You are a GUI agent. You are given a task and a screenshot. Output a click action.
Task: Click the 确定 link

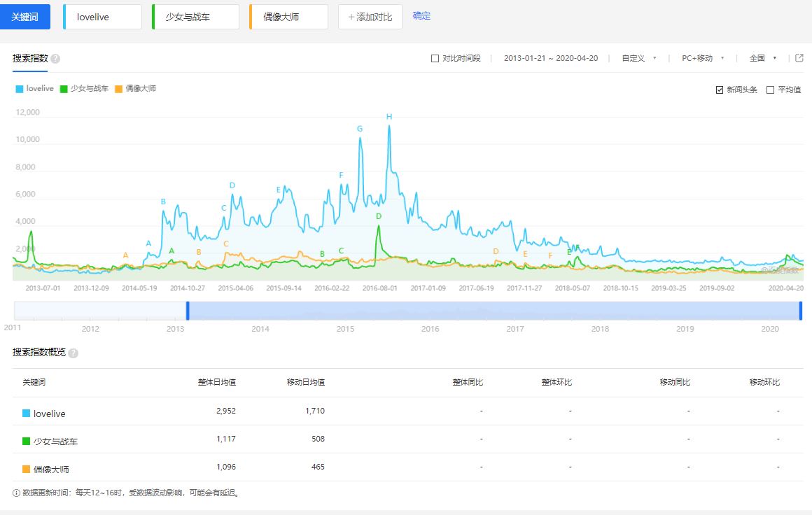(x=421, y=16)
